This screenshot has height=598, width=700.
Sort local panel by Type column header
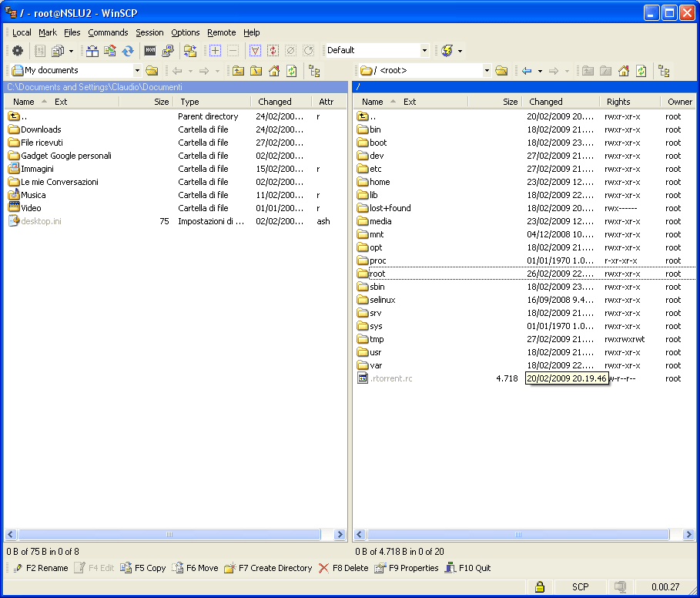pos(212,102)
